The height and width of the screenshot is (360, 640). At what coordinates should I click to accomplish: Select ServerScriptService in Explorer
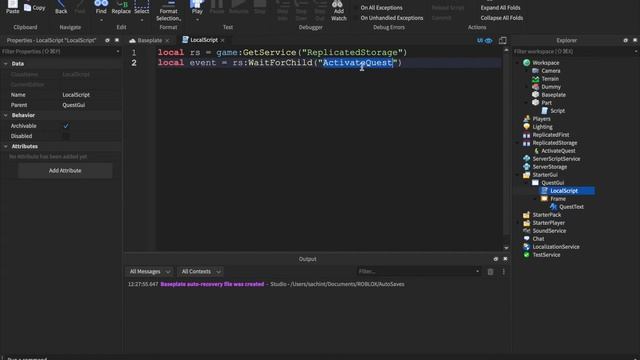[x=556, y=159]
